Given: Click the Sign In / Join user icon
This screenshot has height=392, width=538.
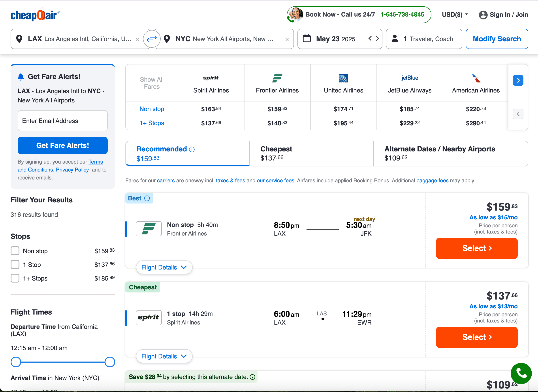Looking at the screenshot, I should [483, 15].
